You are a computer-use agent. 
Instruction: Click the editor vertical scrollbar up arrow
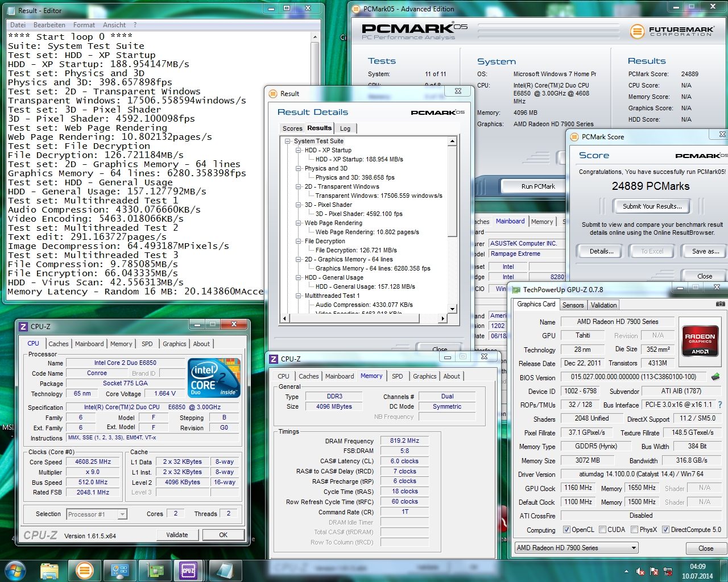[x=315, y=36]
